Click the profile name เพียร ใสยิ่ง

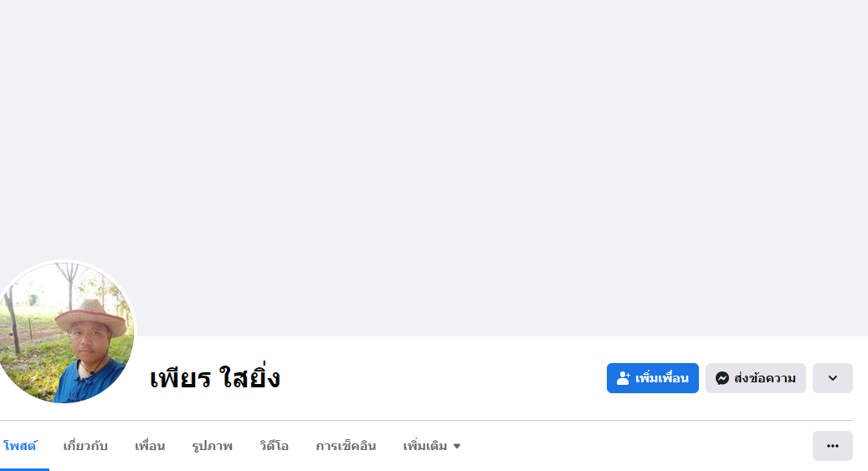[x=215, y=379]
